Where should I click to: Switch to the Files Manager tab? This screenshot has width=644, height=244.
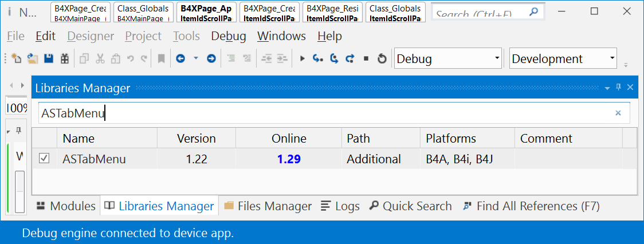[x=268, y=206]
